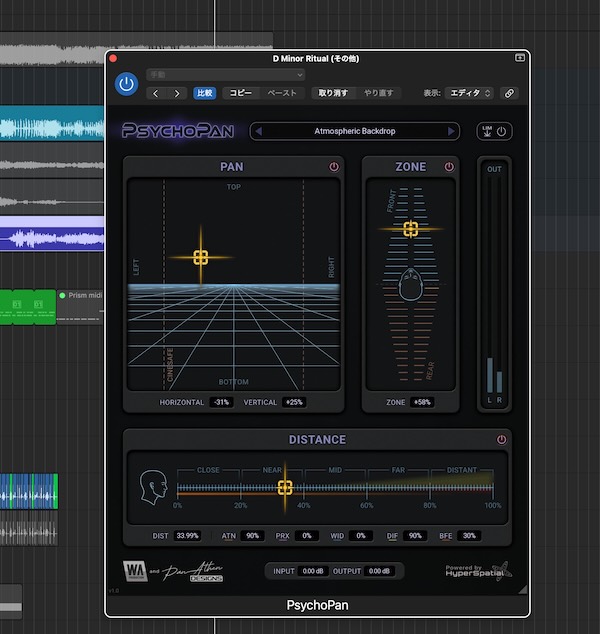Click the FAR label on the distance scale

pyautogui.click(x=398, y=470)
